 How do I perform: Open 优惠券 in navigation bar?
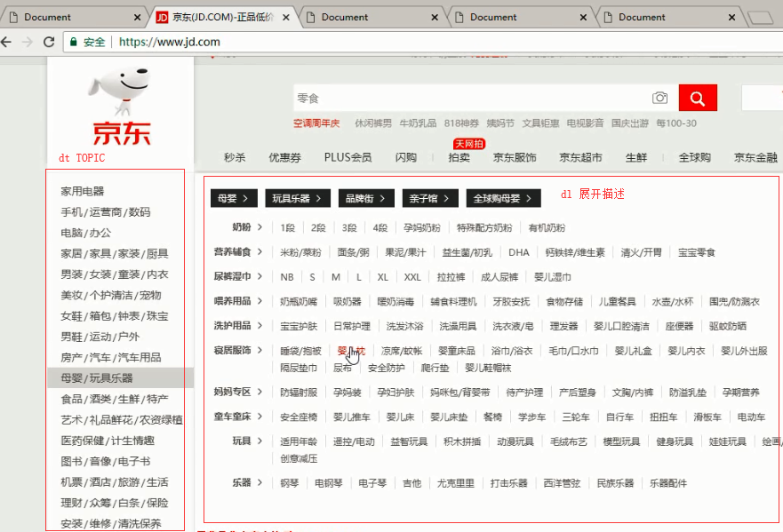click(284, 158)
